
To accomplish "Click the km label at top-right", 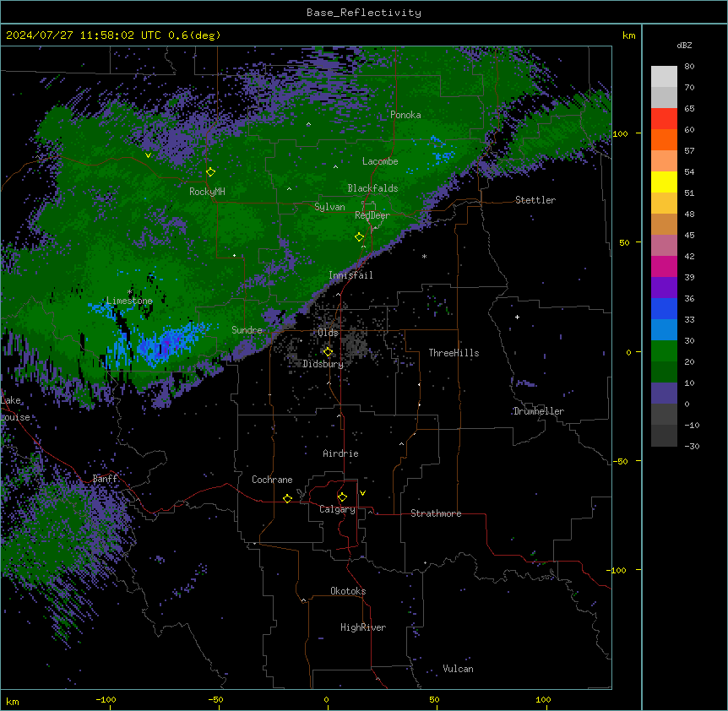I will pyautogui.click(x=629, y=35).
